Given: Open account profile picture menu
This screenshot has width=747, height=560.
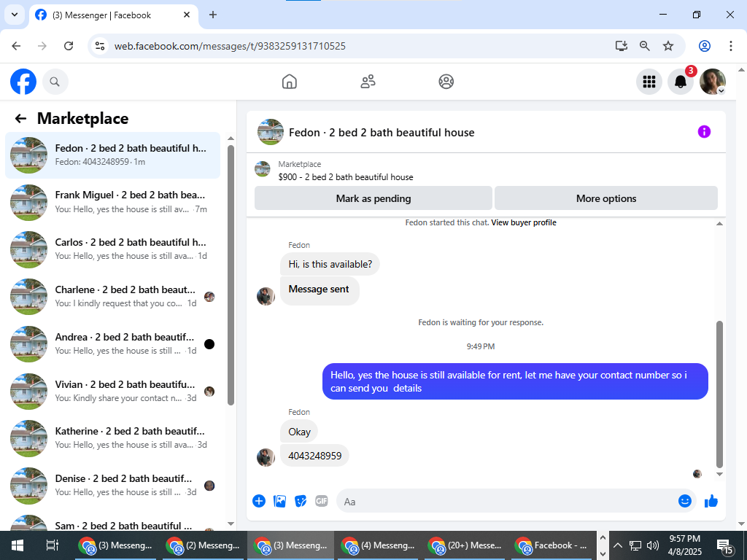Looking at the screenshot, I should 712,82.
